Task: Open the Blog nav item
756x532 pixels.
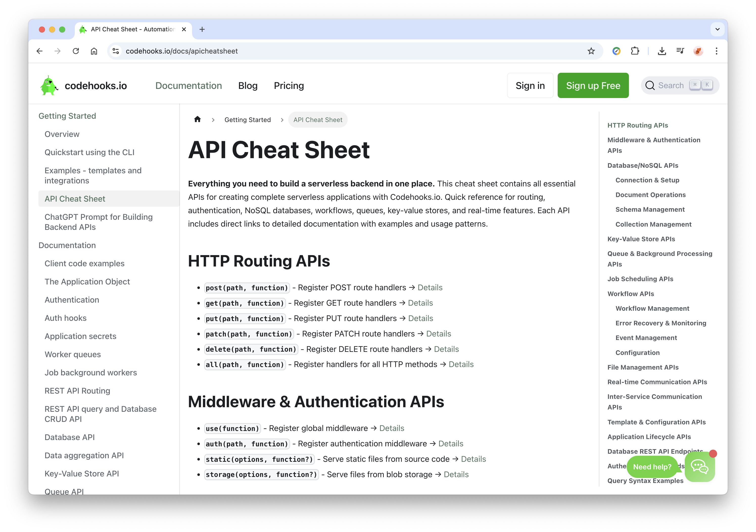Action: (248, 86)
